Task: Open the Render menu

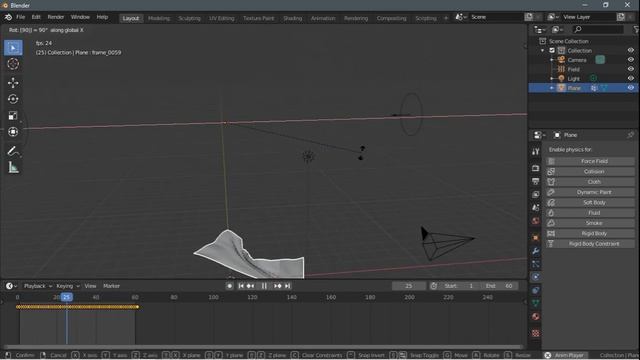Action: pyautogui.click(x=56, y=17)
